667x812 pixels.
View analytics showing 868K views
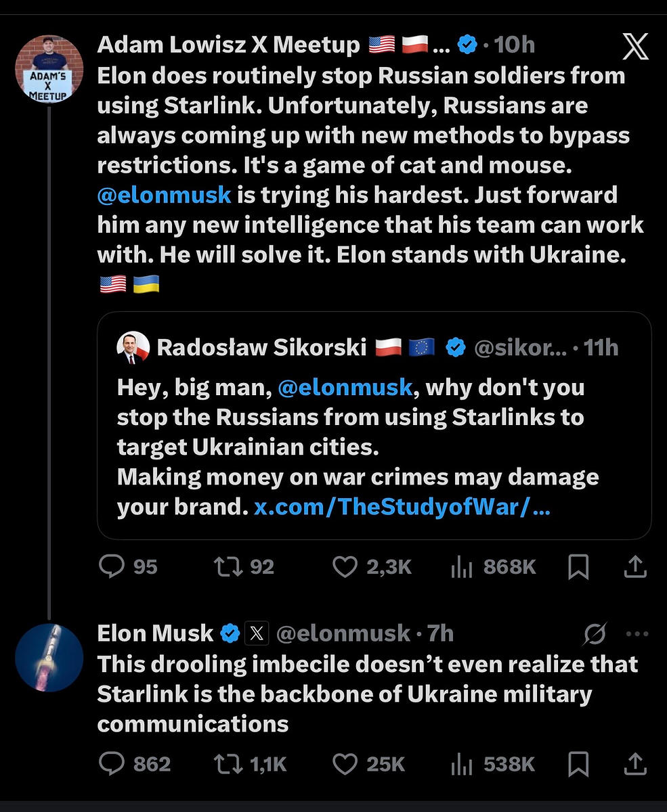[461, 567]
